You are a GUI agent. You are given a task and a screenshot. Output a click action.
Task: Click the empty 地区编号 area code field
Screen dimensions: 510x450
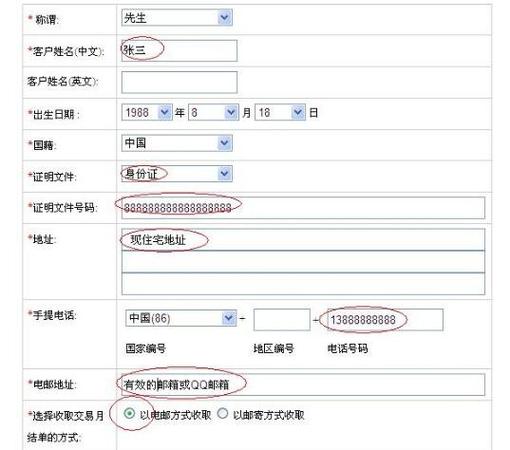(x=282, y=320)
